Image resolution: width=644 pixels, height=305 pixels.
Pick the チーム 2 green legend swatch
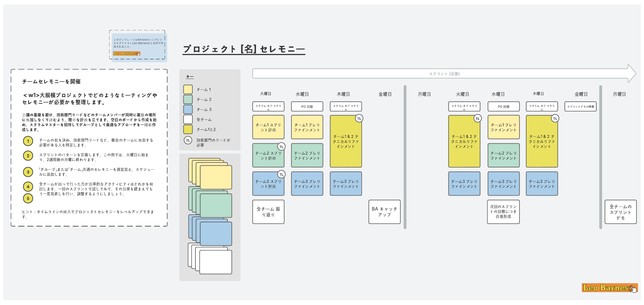click(x=188, y=99)
